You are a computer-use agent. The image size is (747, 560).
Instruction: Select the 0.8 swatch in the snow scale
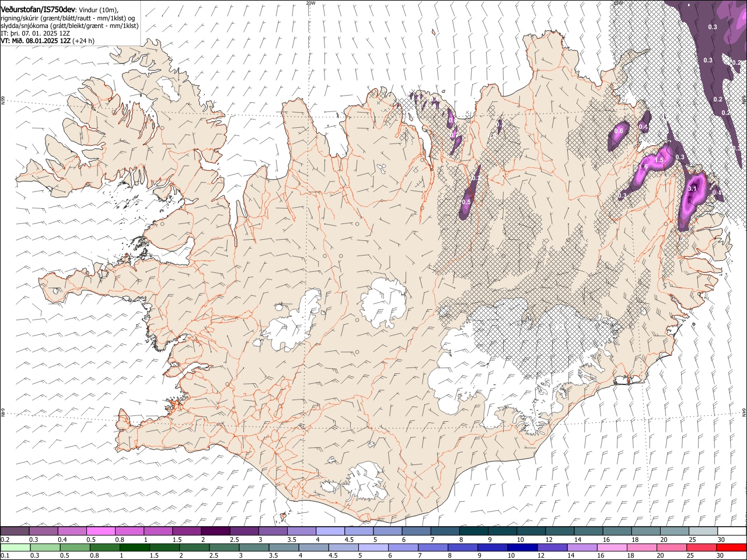point(129,531)
